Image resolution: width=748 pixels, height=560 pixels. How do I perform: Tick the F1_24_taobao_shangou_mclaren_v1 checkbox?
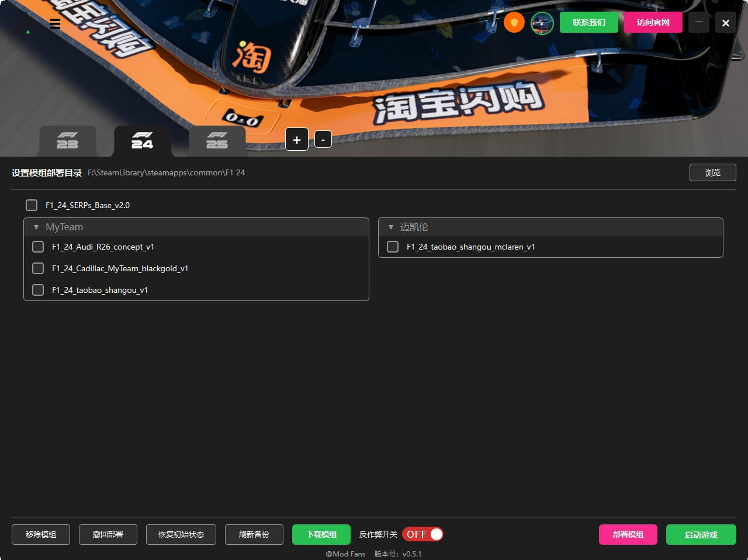coord(393,247)
